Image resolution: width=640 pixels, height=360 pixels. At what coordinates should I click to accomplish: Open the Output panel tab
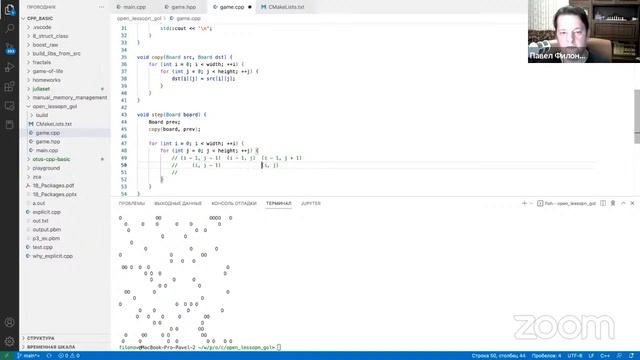tap(178, 203)
